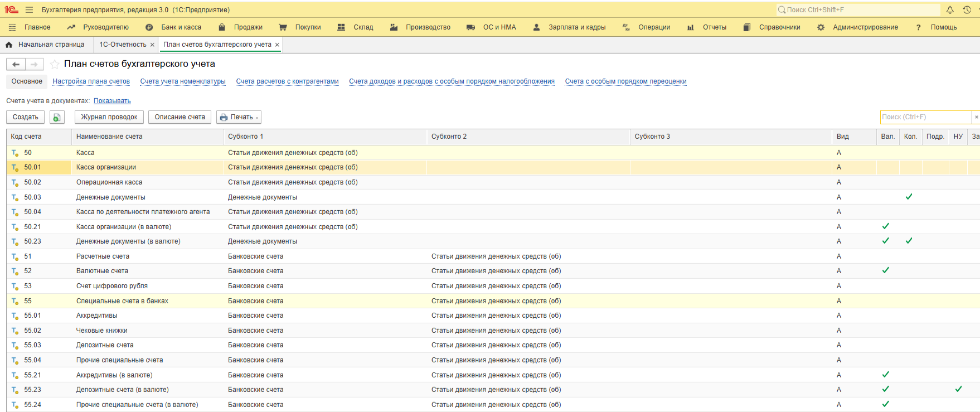
Task: Click the factory icon for Производство
Action: (394, 27)
